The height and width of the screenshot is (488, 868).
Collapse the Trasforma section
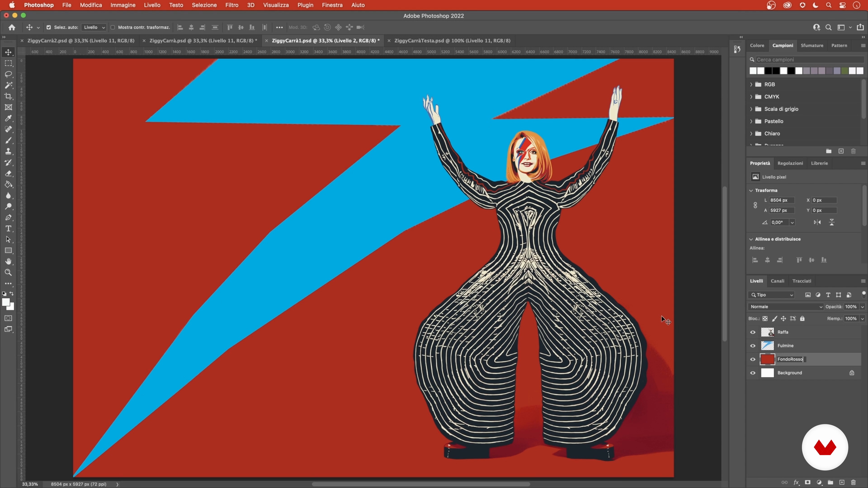coord(751,190)
